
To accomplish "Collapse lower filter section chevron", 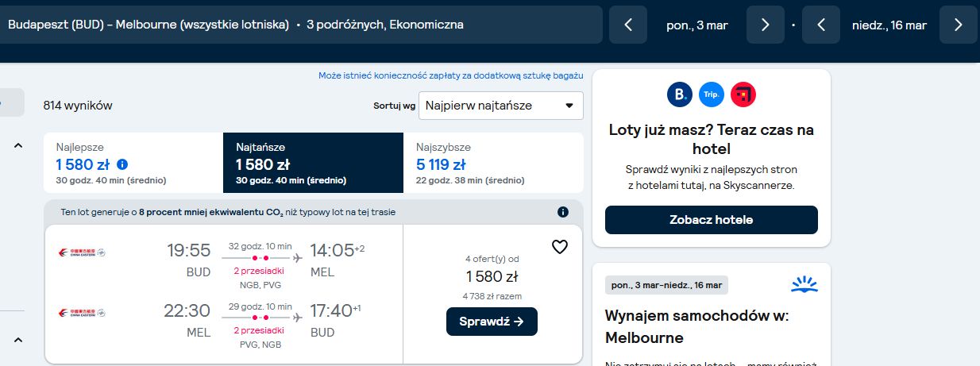I will click(x=18, y=340).
